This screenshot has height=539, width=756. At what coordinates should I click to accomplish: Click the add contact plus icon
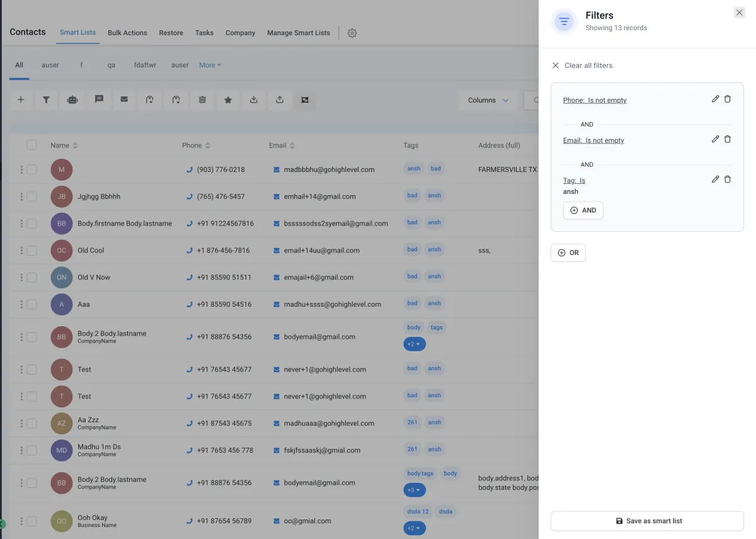[21, 99]
